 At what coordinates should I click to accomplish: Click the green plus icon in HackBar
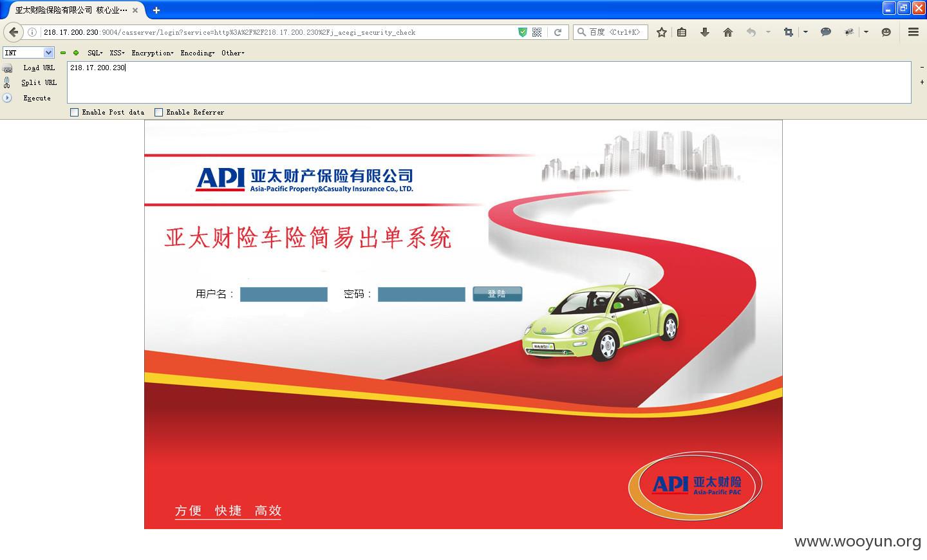point(76,53)
